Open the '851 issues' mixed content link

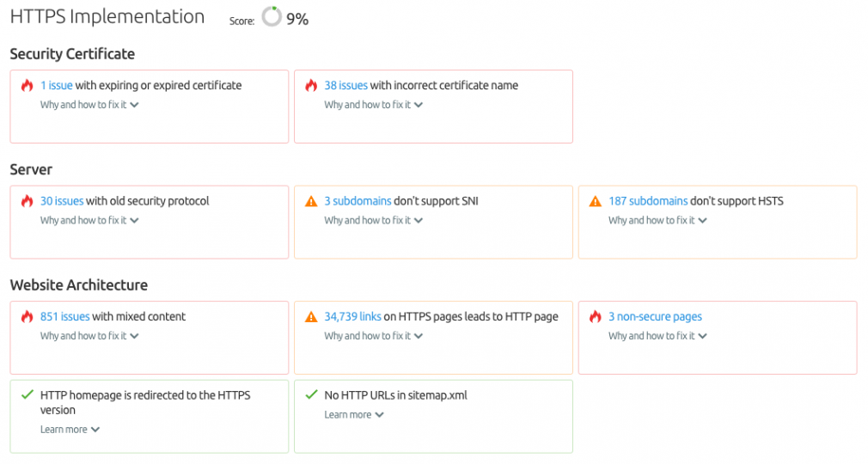(64, 317)
